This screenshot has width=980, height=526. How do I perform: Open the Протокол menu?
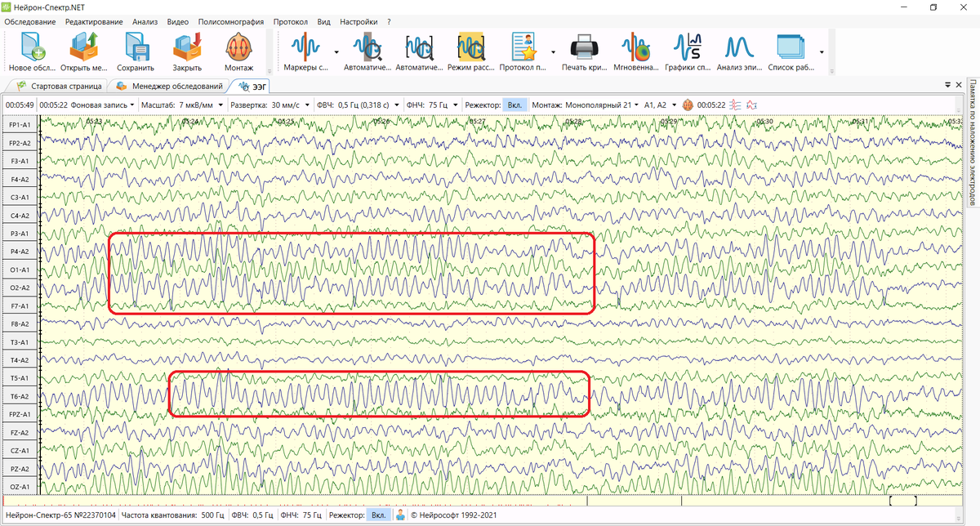click(291, 21)
